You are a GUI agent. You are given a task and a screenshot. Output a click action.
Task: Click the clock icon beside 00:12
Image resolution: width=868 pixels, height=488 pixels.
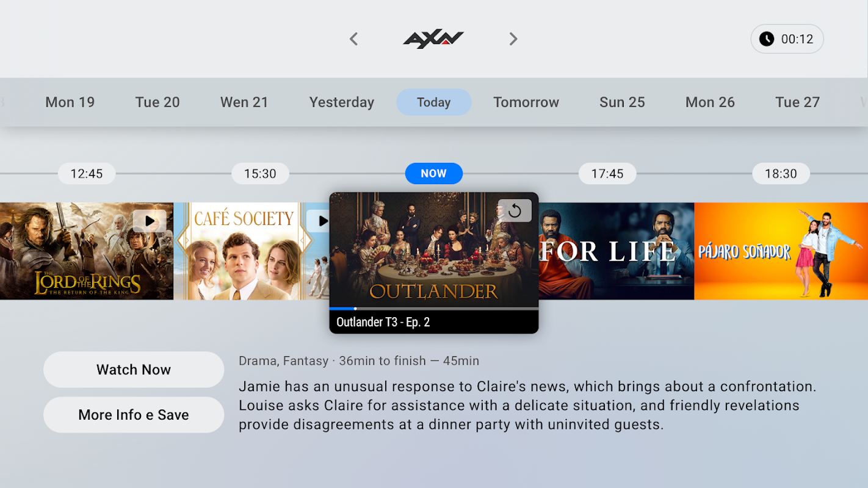[x=767, y=39]
